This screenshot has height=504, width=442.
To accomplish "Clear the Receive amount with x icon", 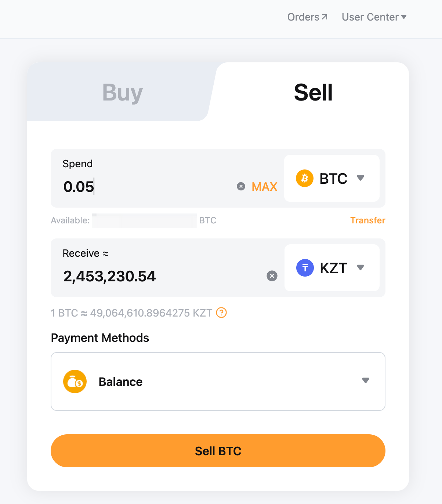I will pos(272,276).
